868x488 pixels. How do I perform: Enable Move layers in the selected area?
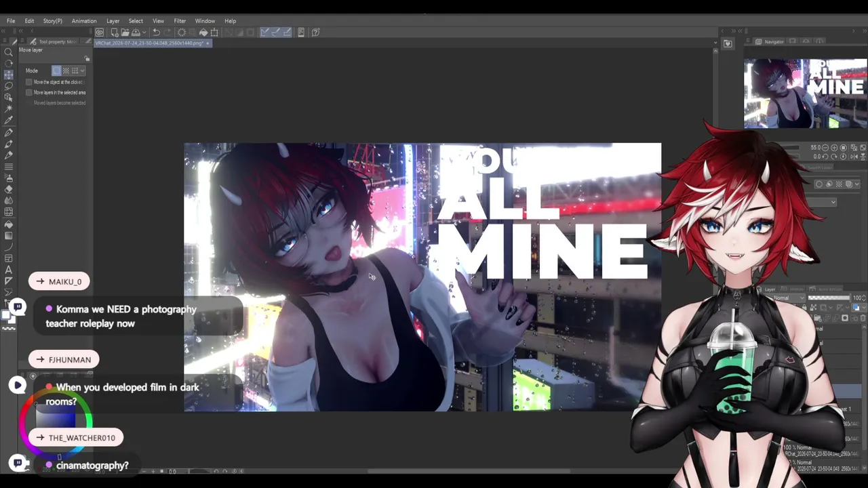(x=28, y=92)
